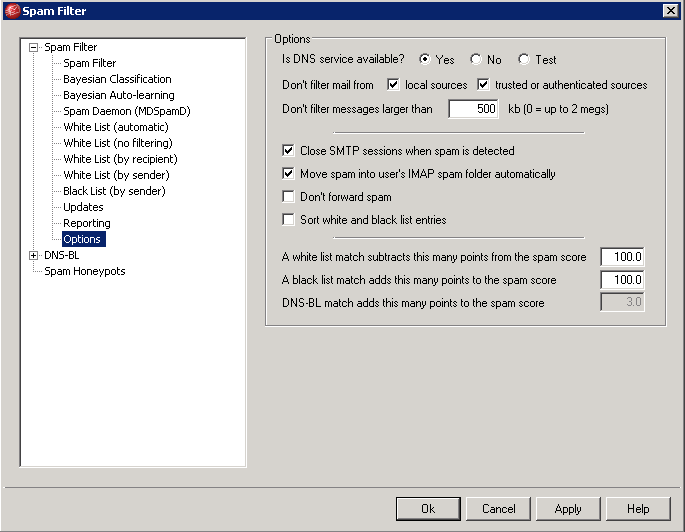Click the disabled DNS-BL points field

622,302
